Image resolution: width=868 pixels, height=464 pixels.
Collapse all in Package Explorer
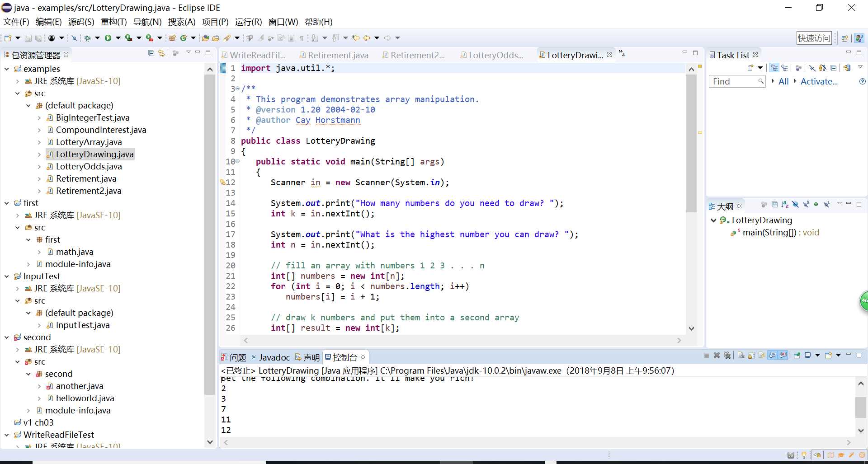(151, 53)
